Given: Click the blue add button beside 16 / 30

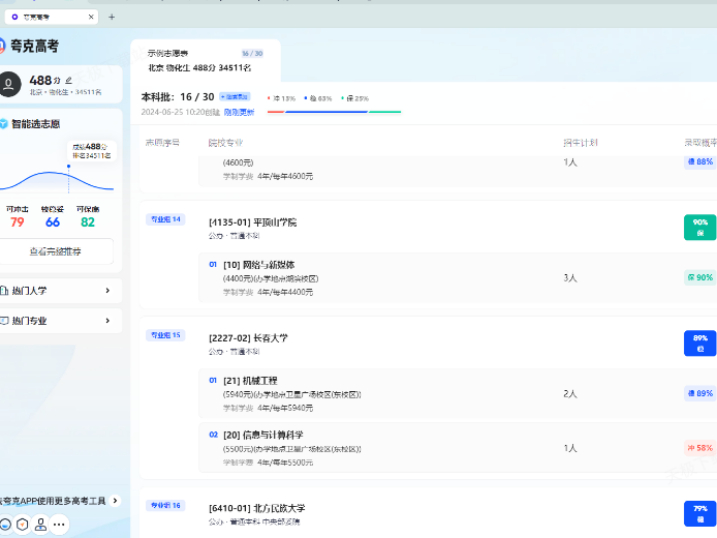Looking at the screenshot, I should pyautogui.click(x=235, y=97).
